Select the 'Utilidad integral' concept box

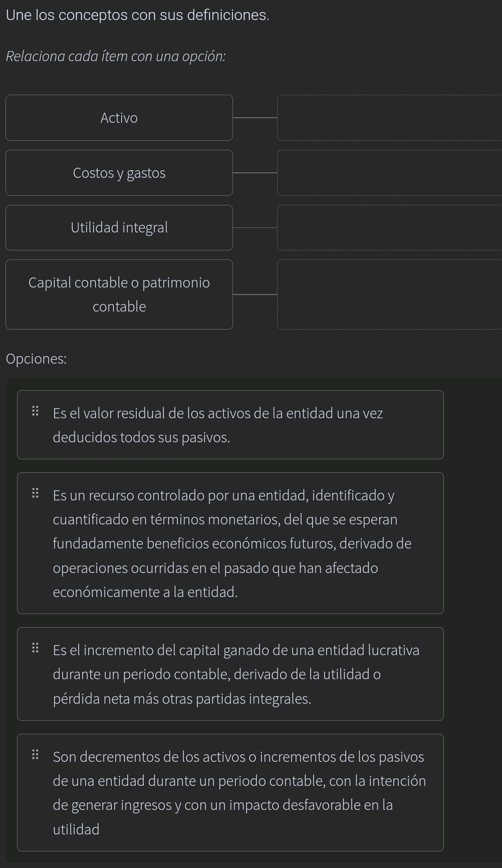pyautogui.click(x=119, y=227)
